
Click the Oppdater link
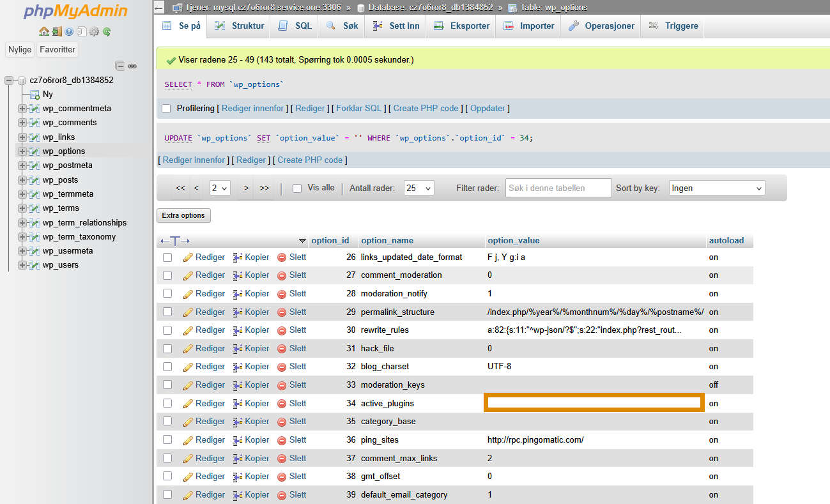point(488,109)
